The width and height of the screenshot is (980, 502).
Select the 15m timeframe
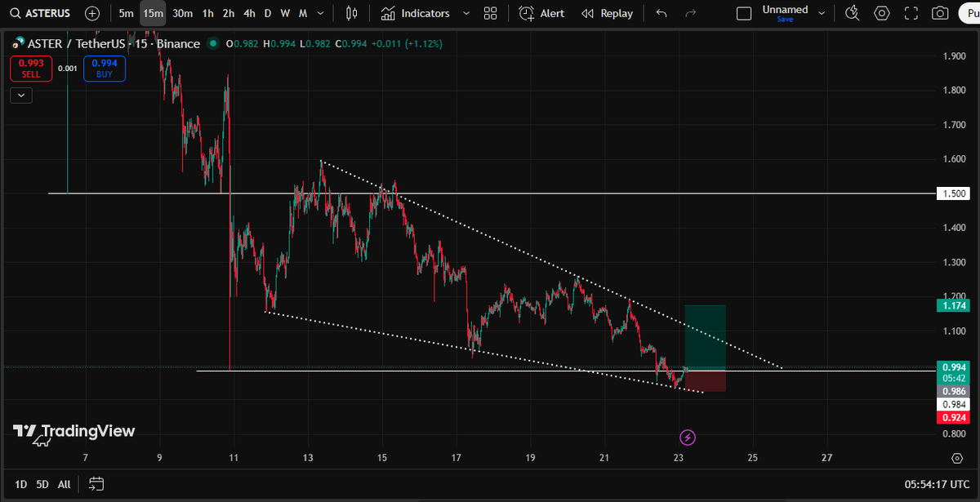pyautogui.click(x=153, y=14)
